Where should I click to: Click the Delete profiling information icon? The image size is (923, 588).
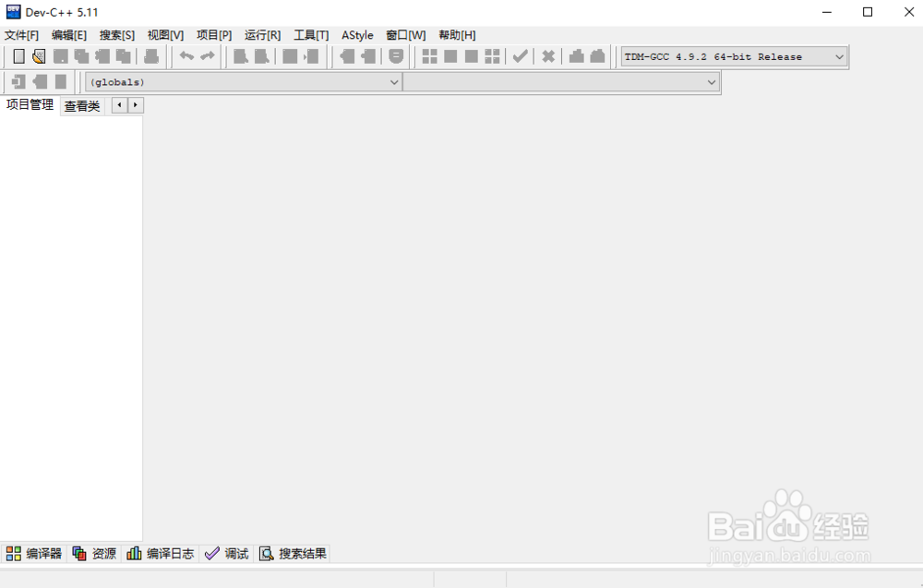click(x=597, y=56)
